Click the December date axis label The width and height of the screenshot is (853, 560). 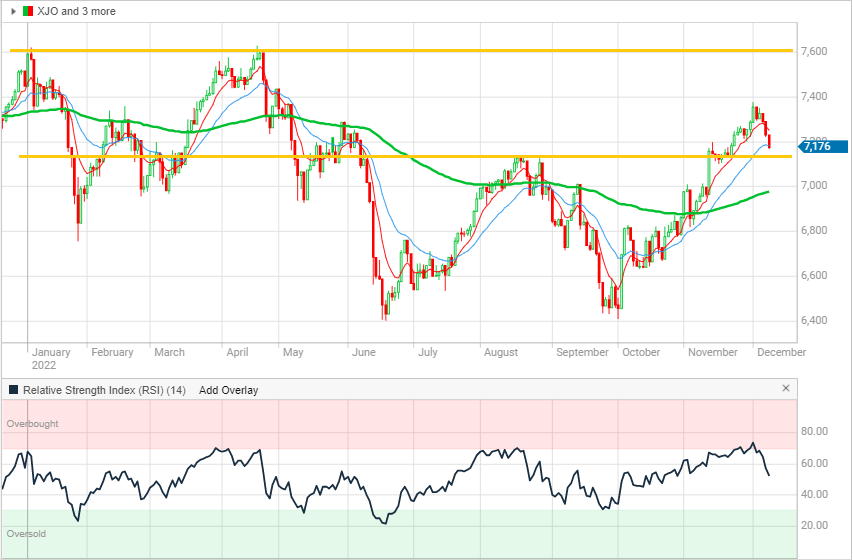point(781,352)
